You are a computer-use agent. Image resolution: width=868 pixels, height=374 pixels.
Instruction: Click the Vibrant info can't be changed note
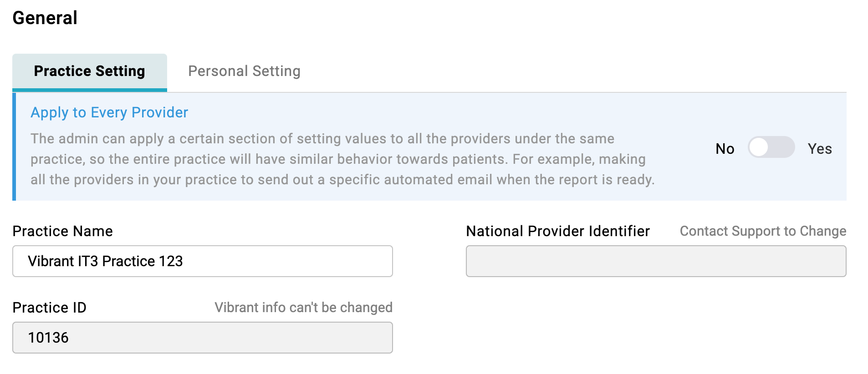303,308
